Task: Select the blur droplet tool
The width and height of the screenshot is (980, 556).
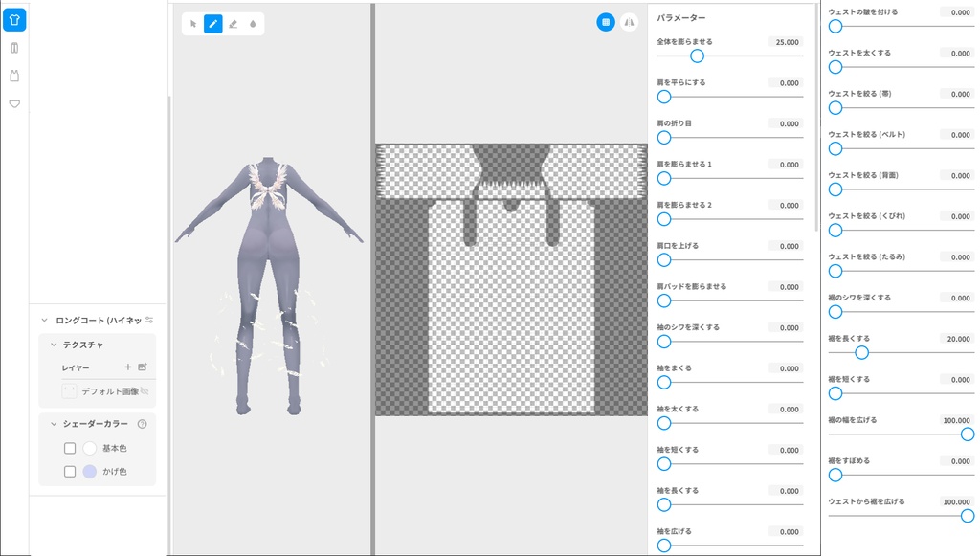Action: point(253,24)
